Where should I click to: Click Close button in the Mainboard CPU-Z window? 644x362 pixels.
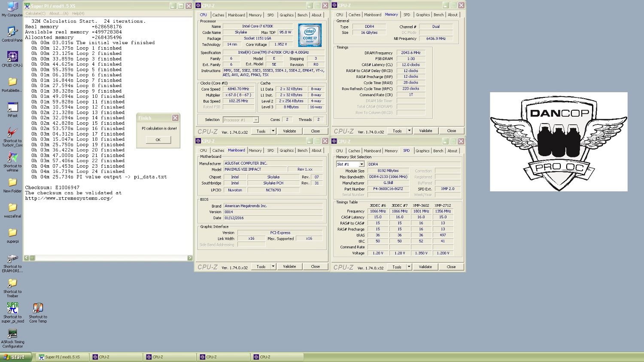pyautogui.click(x=315, y=267)
